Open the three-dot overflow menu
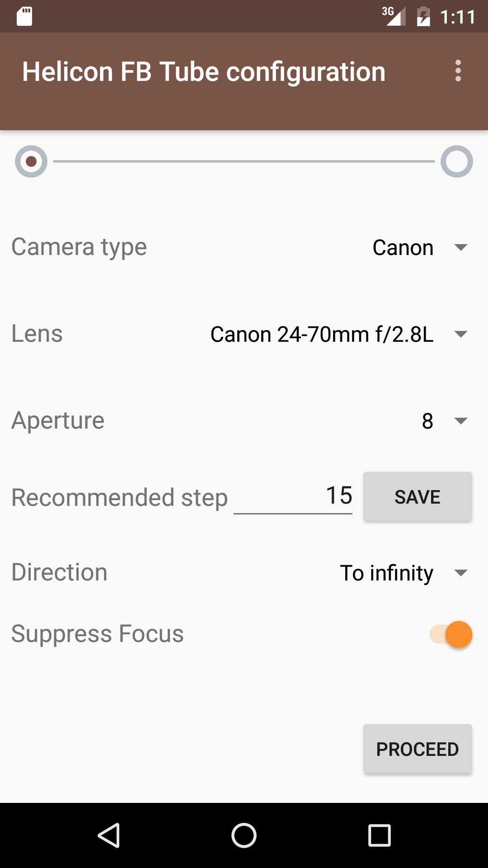This screenshot has height=868, width=488. click(458, 71)
